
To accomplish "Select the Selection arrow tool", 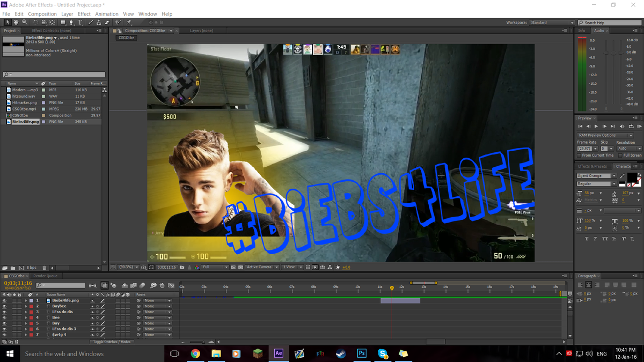I will [x=8, y=23].
